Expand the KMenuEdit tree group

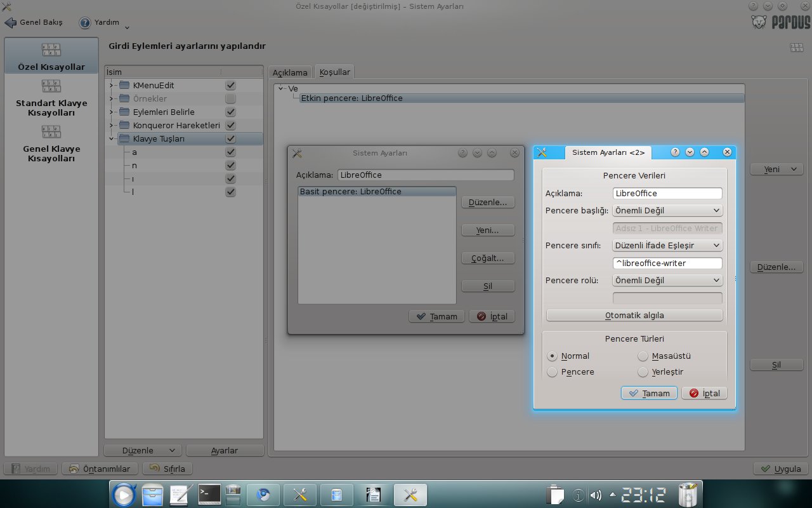111,85
